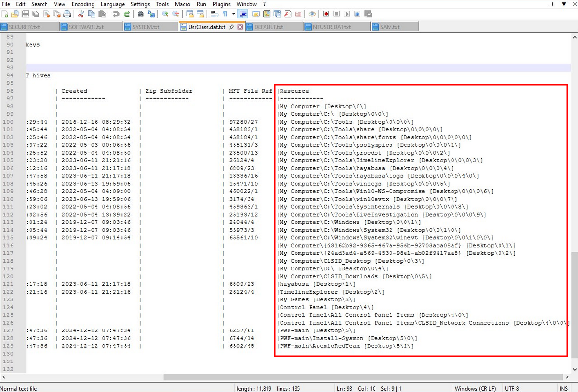Close the UsrClass.dat.txt tab
Screen dimensions: 578x392
point(240,27)
